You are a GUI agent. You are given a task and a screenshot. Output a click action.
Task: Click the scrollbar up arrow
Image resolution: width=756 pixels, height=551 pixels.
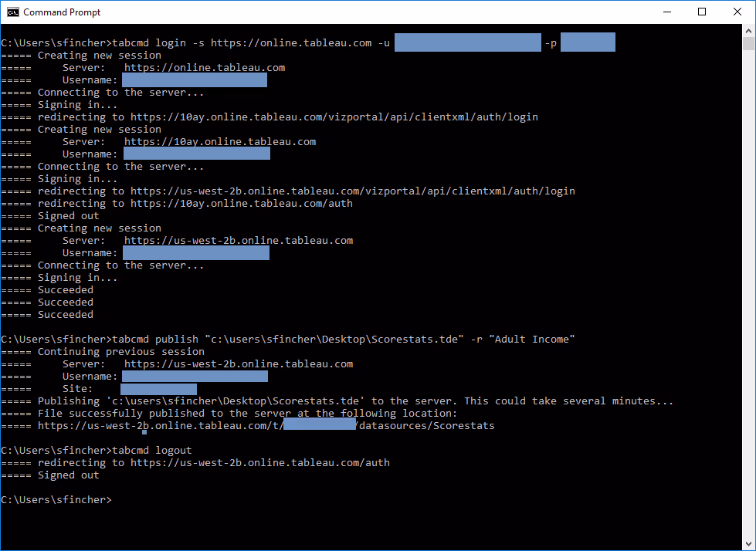pyautogui.click(x=749, y=32)
